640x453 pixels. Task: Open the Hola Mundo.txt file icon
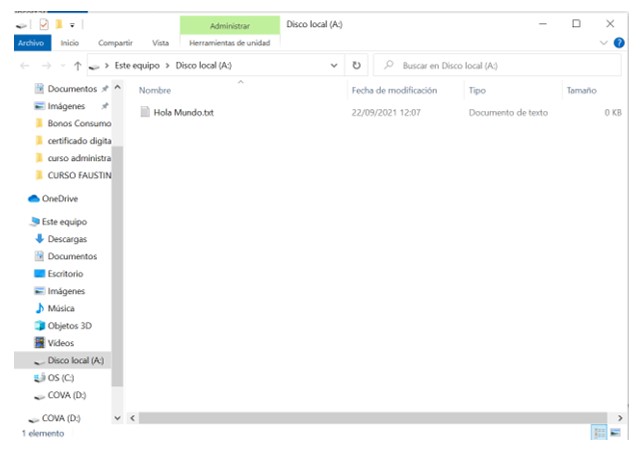pyautogui.click(x=145, y=113)
